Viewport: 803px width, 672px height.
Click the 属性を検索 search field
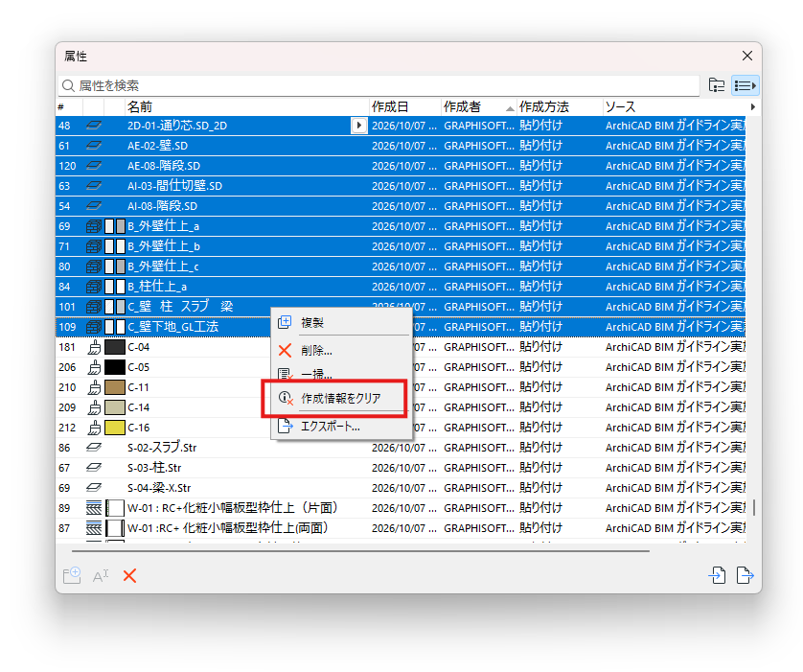click(x=379, y=85)
